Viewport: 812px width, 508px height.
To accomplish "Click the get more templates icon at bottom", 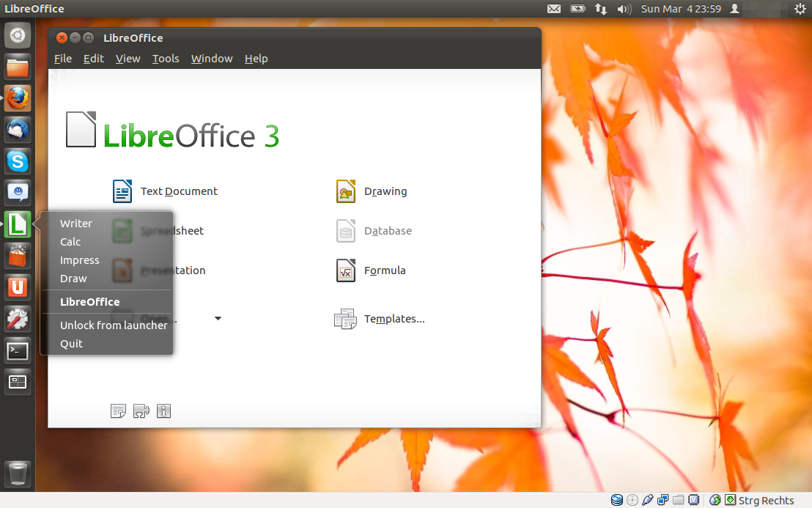I will [118, 411].
